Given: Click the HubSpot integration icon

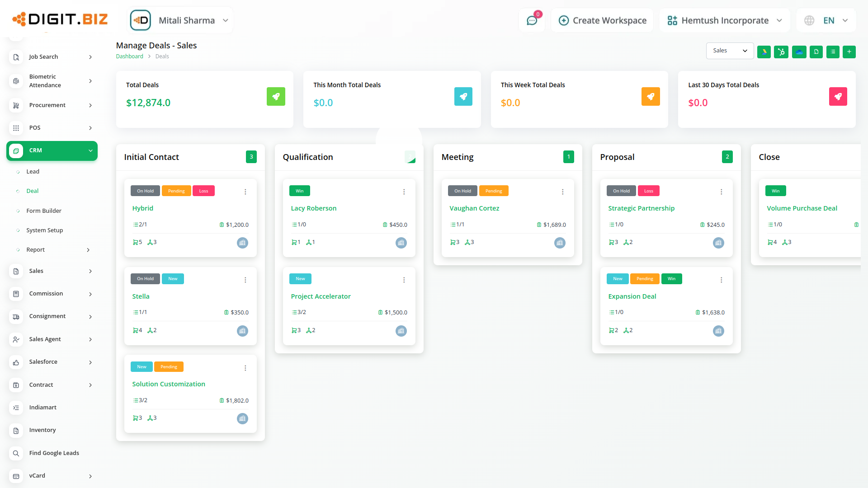Looking at the screenshot, I should tap(781, 52).
